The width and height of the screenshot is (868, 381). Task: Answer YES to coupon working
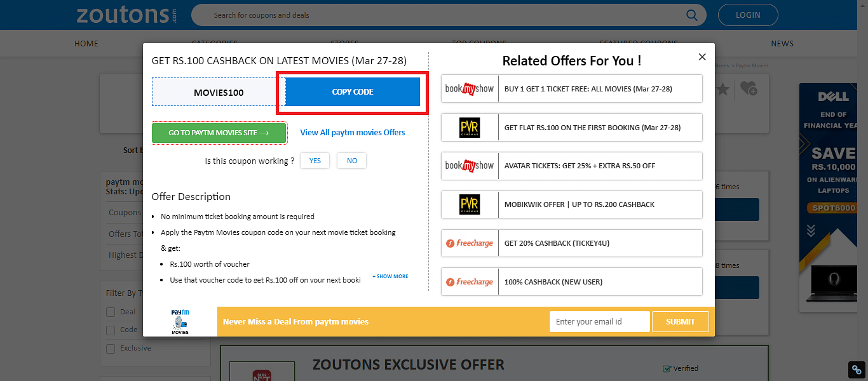pos(315,161)
